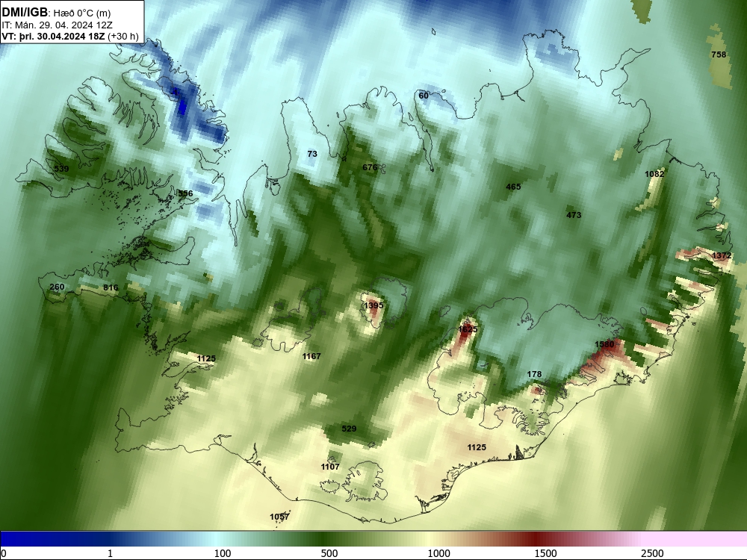
Task: Click the 73 height label
Action: tap(312, 154)
